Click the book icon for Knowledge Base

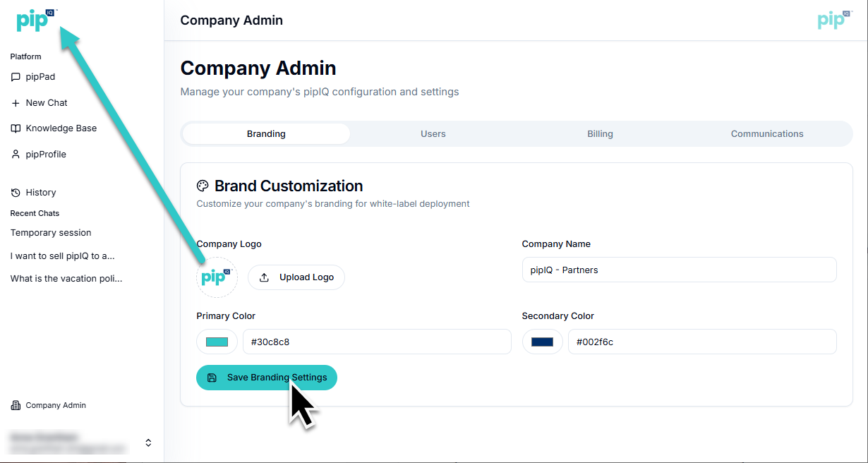(x=16, y=128)
